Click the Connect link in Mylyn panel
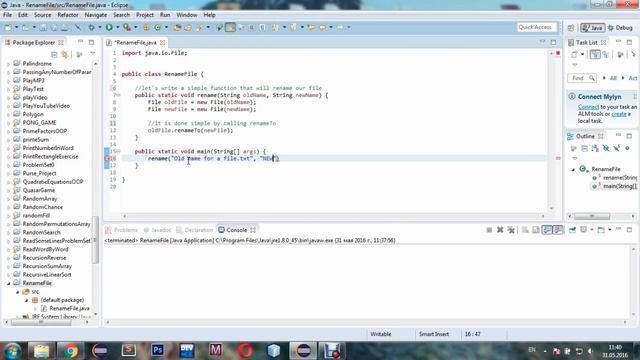 [588, 107]
